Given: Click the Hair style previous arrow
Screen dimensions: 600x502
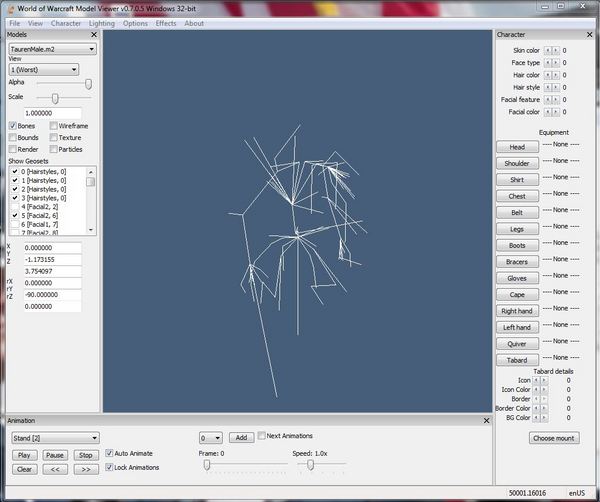Looking at the screenshot, I should point(547,87).
